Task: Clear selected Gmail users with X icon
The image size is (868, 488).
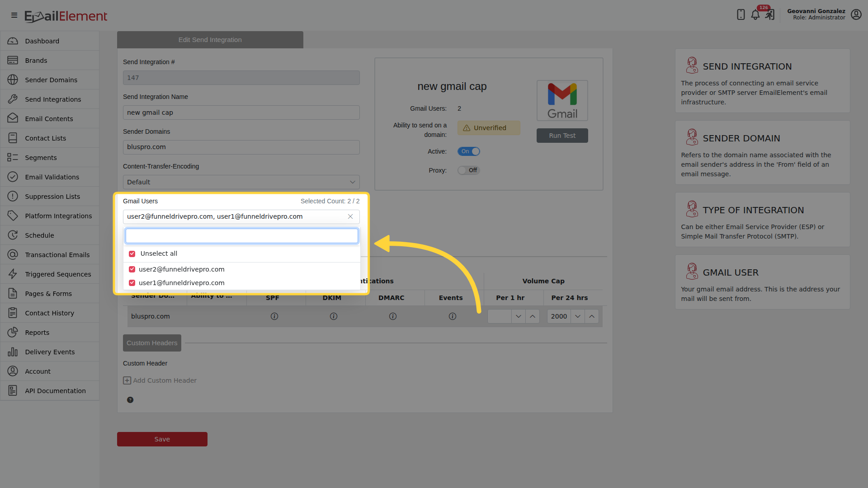Action: (350, 216)
